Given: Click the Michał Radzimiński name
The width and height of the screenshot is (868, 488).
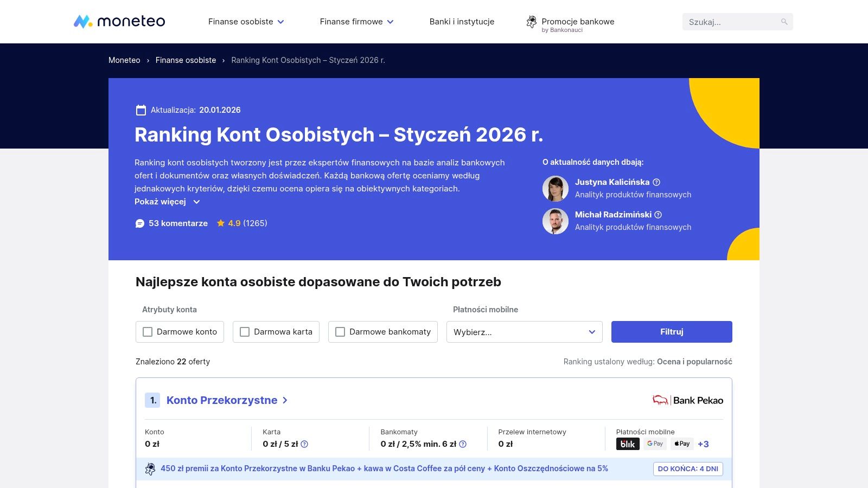Looking at the screenshot, I should [613, 215].
